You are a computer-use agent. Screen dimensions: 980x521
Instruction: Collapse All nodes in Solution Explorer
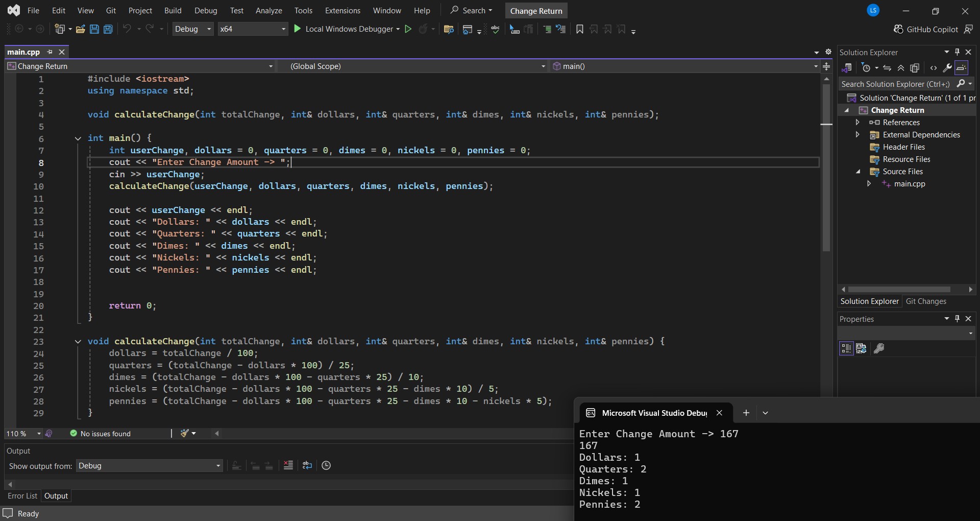[901, 68]
